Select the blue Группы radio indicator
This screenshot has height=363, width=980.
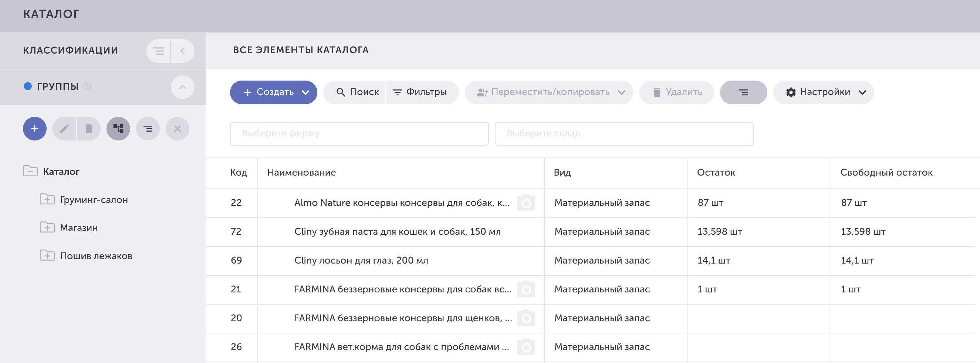coord(27,86)
